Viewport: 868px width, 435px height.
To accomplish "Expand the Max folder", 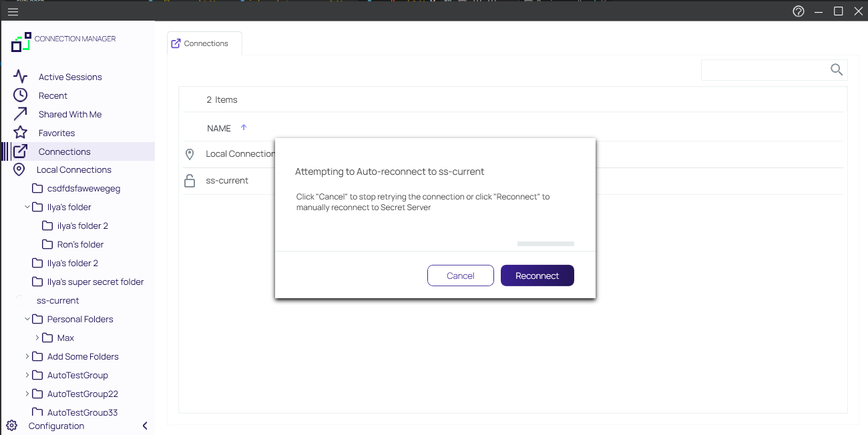I will [37, 338].
